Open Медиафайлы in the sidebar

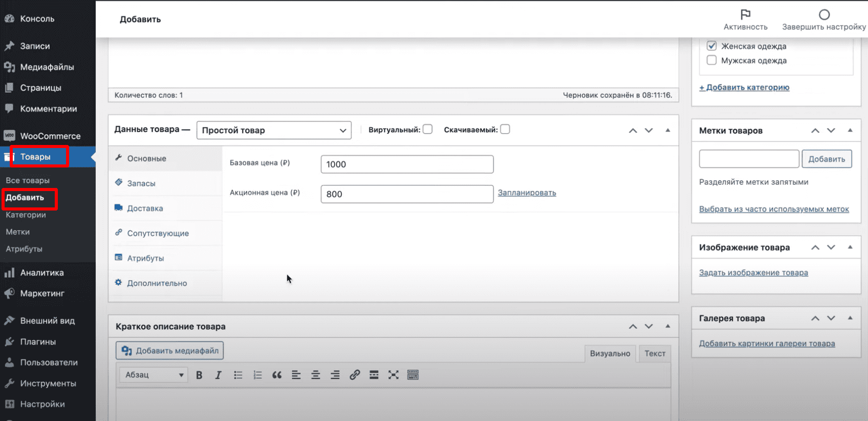coord(47,67)
